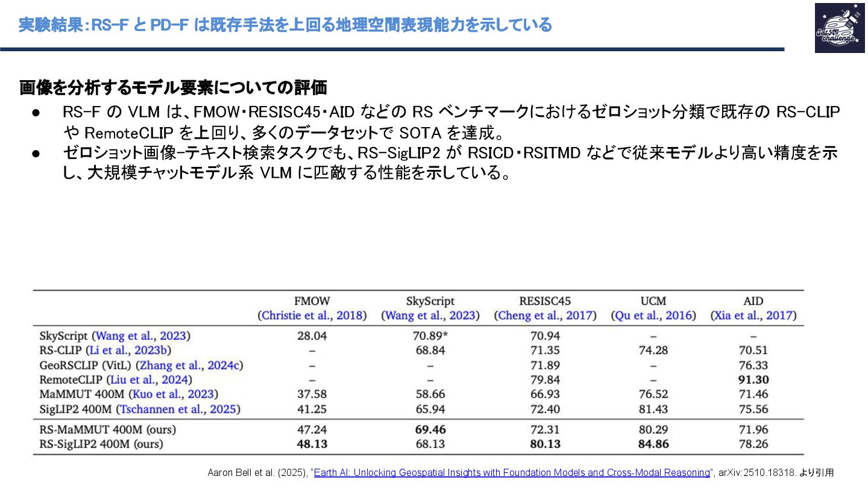The height and width of the screenshot is (488, 868).
Task: Open the Cheng et al., 2017 citation
Action: pyautogui.click(x=545, y=316)
